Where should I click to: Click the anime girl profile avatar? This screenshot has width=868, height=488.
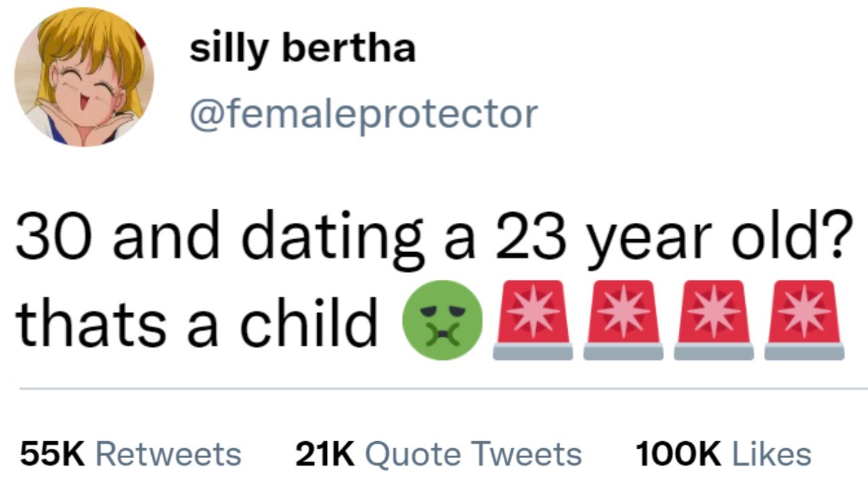pos(84,77)
